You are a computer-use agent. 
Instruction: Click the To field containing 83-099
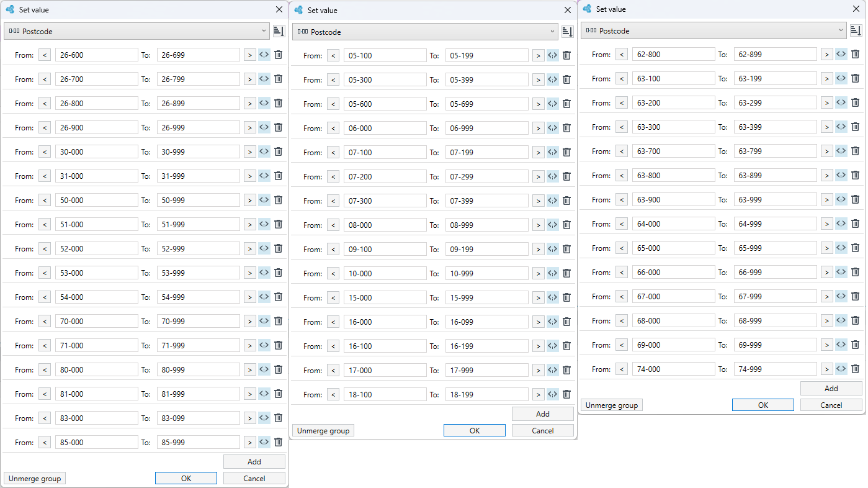tap(199, 418)
